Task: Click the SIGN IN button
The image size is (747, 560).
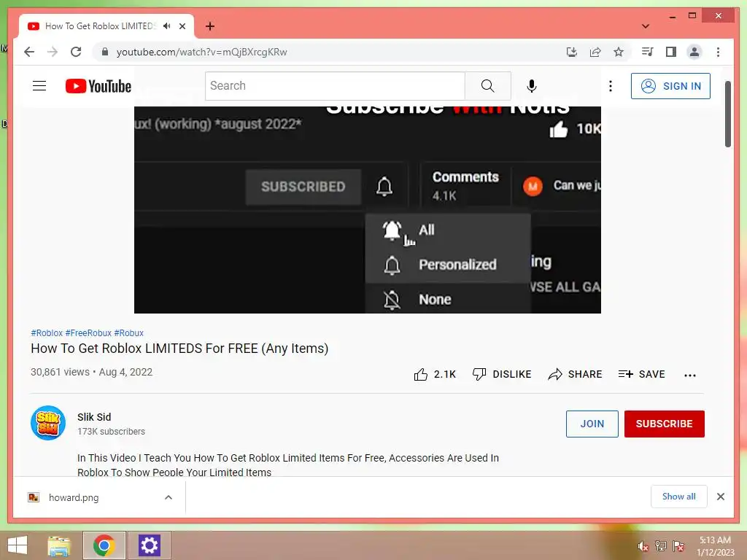Action: [671, 86]
